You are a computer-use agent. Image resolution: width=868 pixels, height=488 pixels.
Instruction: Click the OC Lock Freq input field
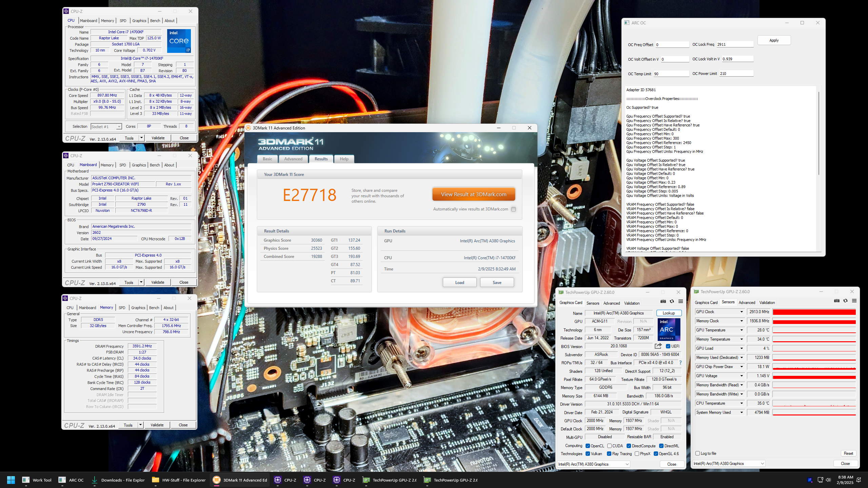click(734, 44)
